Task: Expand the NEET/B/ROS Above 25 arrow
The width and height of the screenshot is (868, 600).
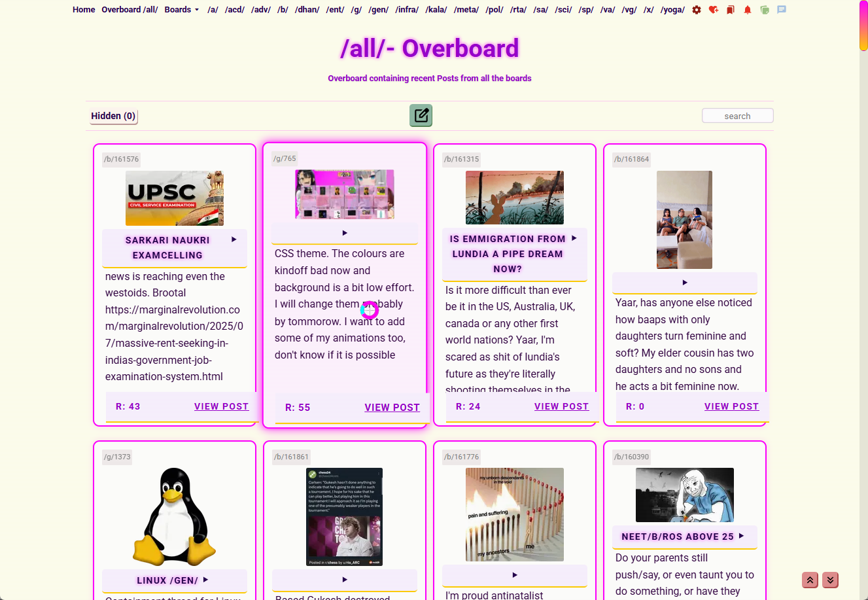Action: (741, 536)
